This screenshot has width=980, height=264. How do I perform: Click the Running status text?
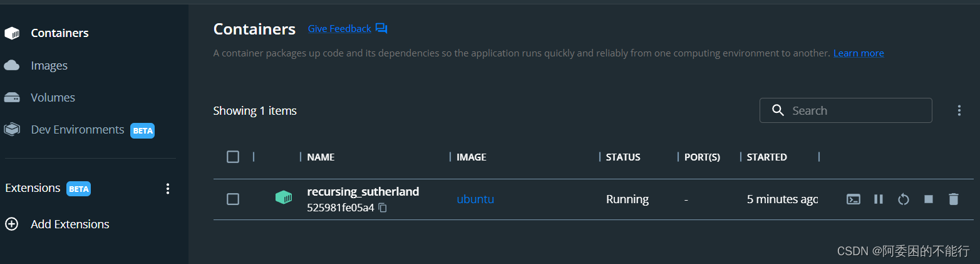click(x=627, y=199)
